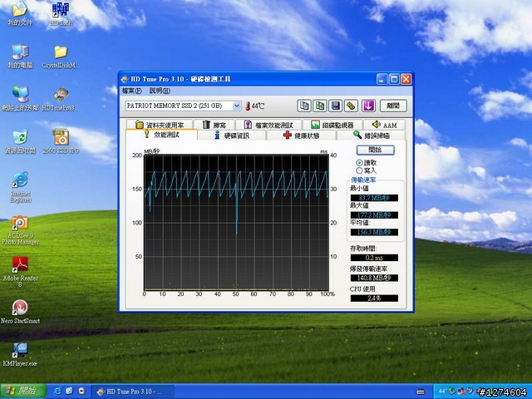The image size is (532, 399).
Task: Launch Internet Explorer from quick launch bar
Action: pyautogui.click(x=58, y=392)
